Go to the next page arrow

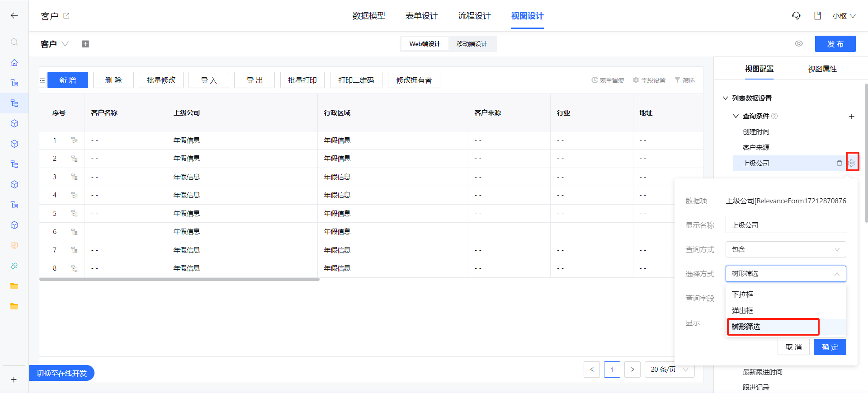pos(632,370)
